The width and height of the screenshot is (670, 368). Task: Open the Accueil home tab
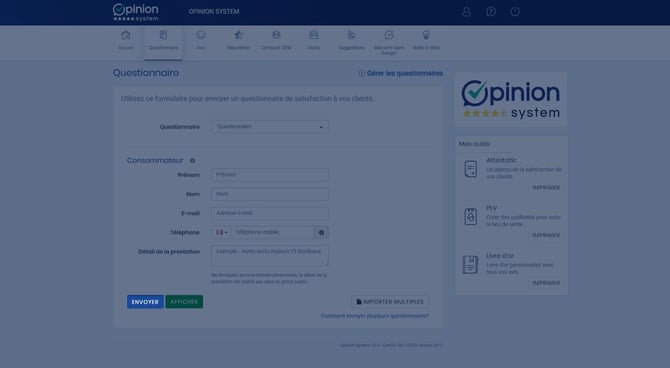(x=126, y=41)
